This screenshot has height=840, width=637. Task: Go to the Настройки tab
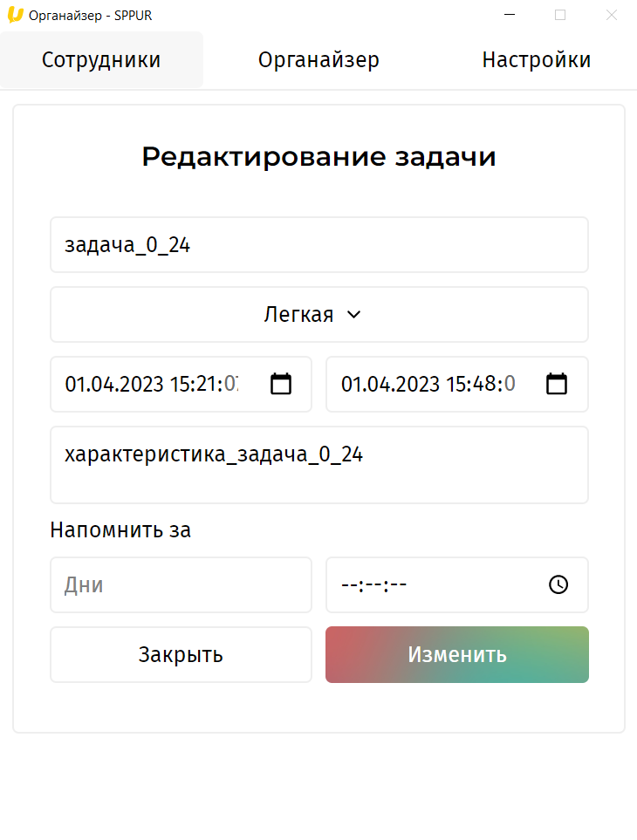tap(536, 60)
